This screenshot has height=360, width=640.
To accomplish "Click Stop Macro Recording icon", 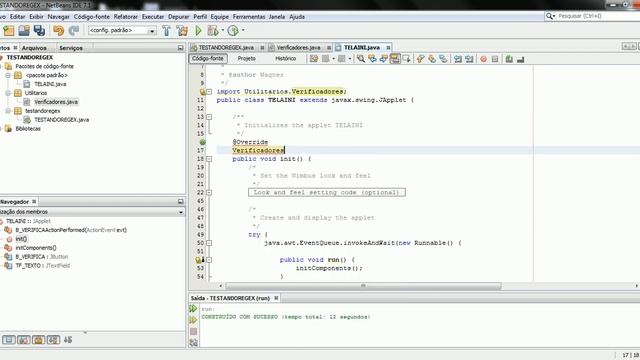I will [x=495, y=59].
